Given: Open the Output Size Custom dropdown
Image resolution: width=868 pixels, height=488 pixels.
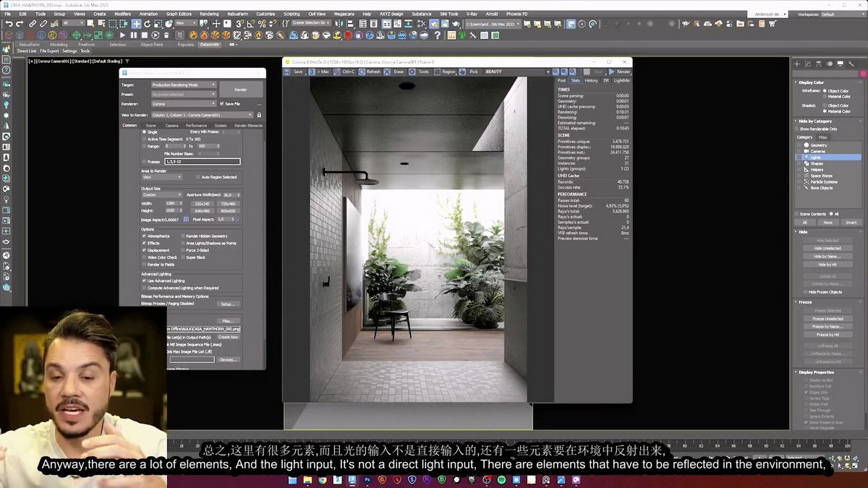Looking at the screenshot, I should click(x=162, y=194).
